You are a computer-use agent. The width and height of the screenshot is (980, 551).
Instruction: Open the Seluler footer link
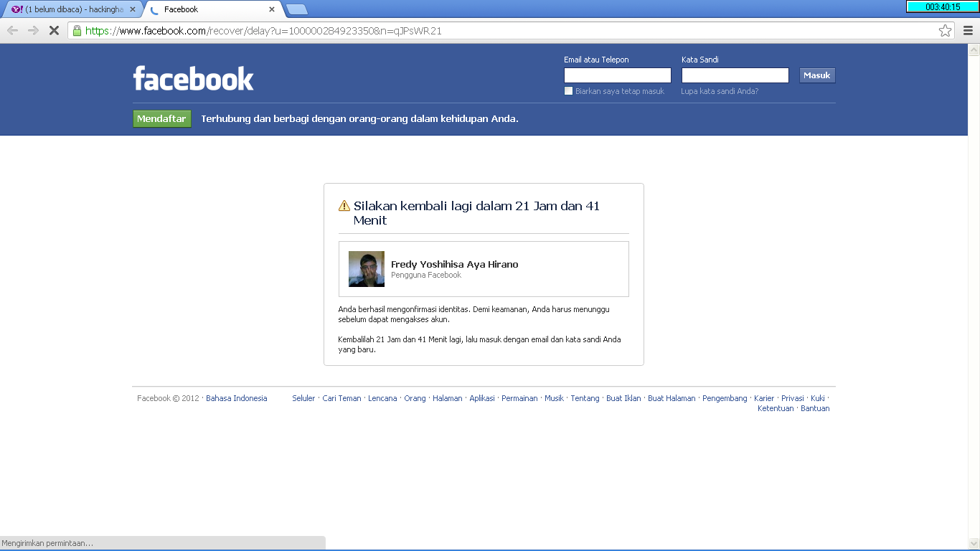pyautogui.click(x=303, y=398)
